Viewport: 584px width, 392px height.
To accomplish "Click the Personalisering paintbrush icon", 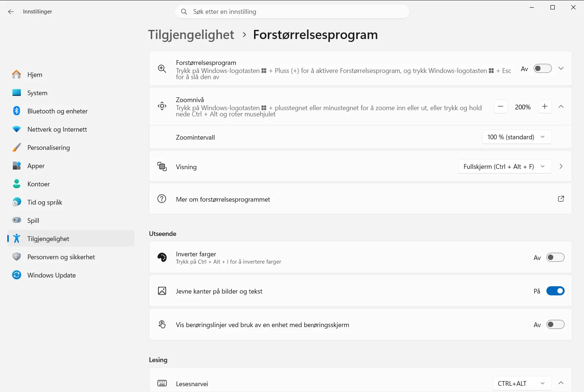I will tap(16, 147).
